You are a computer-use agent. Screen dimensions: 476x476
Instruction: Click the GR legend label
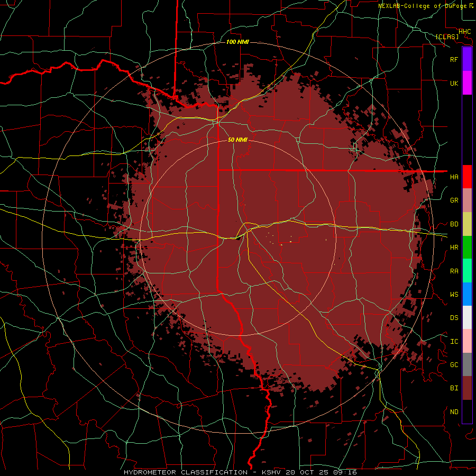454,200
